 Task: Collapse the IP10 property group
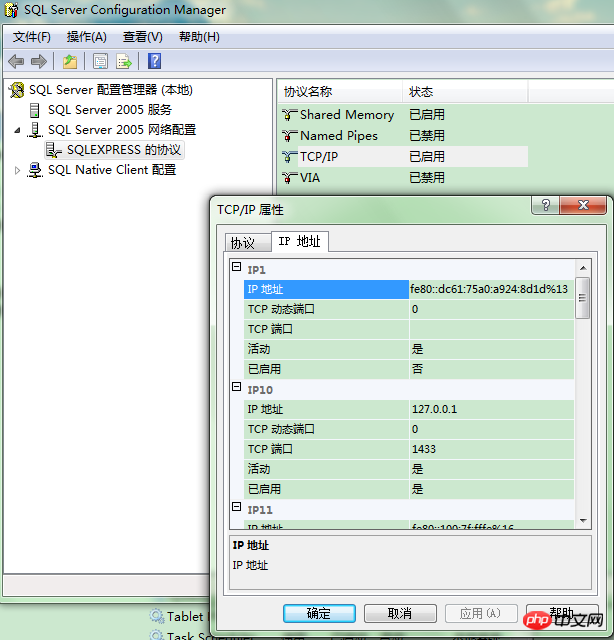[x=236, y=387]
